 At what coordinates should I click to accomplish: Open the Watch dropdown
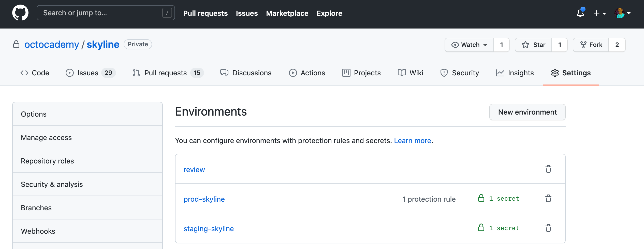tap(469, 45)
